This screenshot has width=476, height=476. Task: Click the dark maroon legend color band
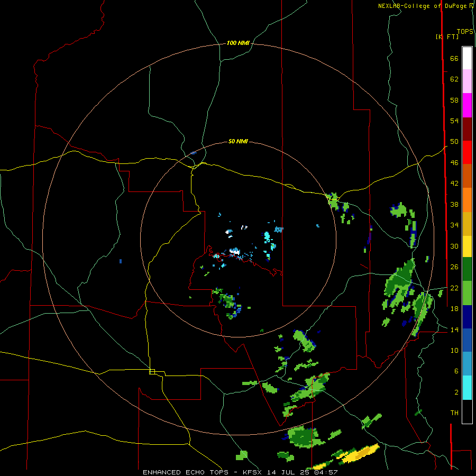(x=467, y=129)
